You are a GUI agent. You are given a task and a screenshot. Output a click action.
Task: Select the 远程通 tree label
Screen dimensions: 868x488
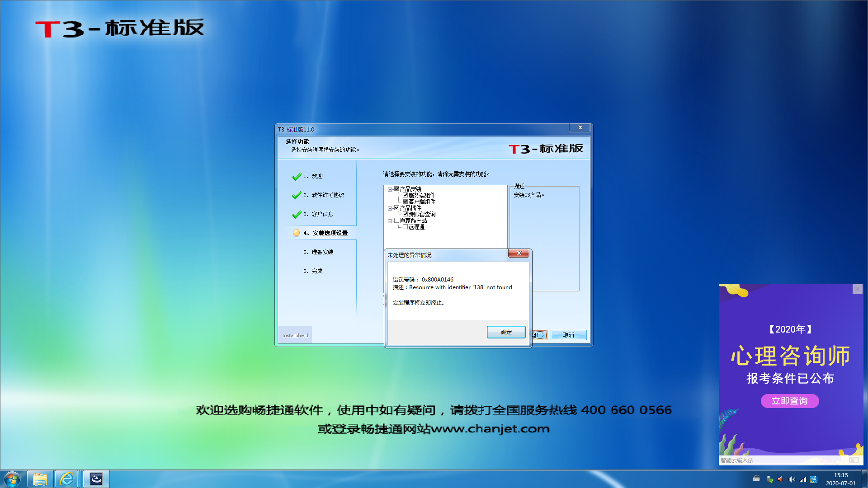coord(416,227)
